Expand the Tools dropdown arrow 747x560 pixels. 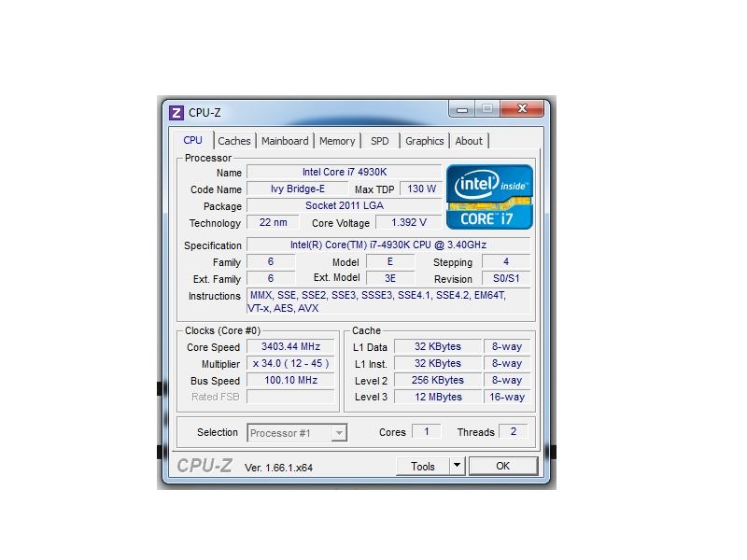[457, 465]
